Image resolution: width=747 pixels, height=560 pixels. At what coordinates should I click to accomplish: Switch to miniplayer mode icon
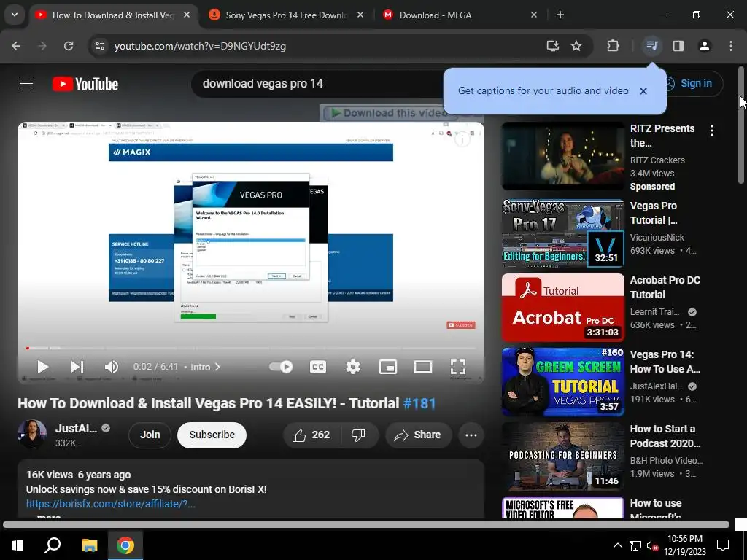[388, 367]
